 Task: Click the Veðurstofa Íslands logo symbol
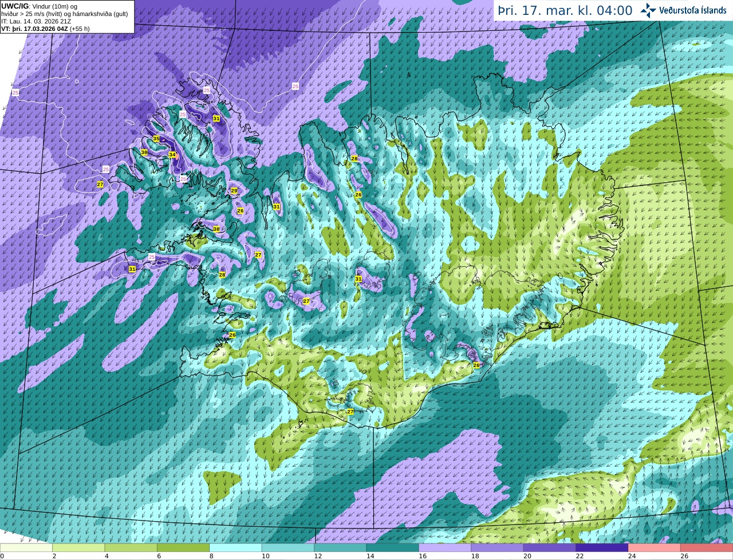648,10
